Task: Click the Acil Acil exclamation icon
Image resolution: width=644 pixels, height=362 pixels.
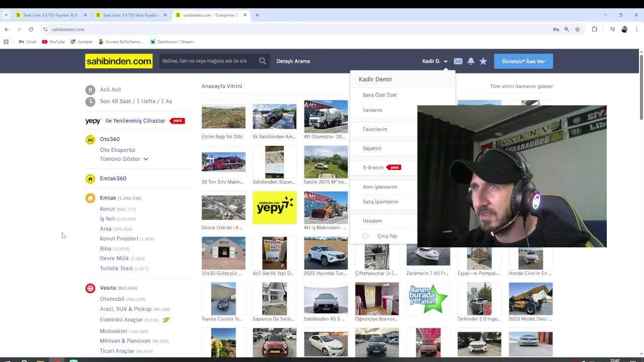Action: coord(90,90)
